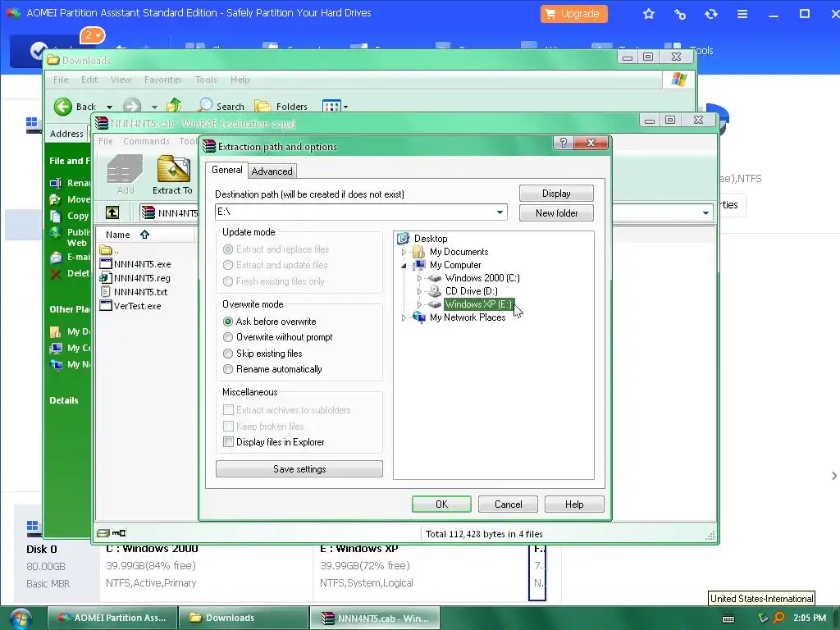This screenshot has height=630, width=840.
Task: Select NNN4NT5.reg in WinRAR file list
Action: pos(142,278)
